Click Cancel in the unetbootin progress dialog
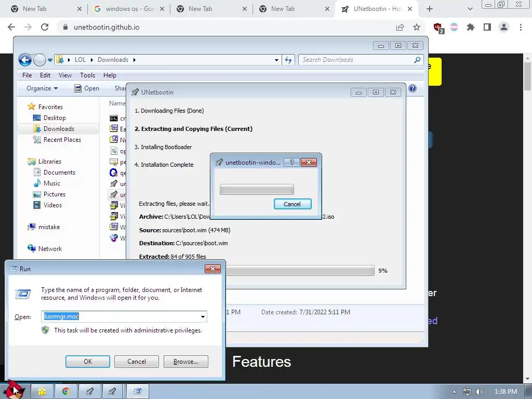 (292, 204)
